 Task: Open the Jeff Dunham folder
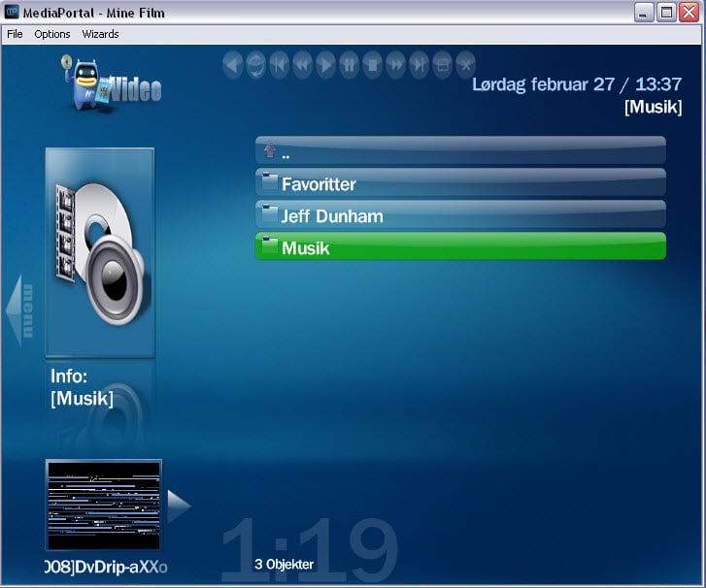click(x=460, y=215)
